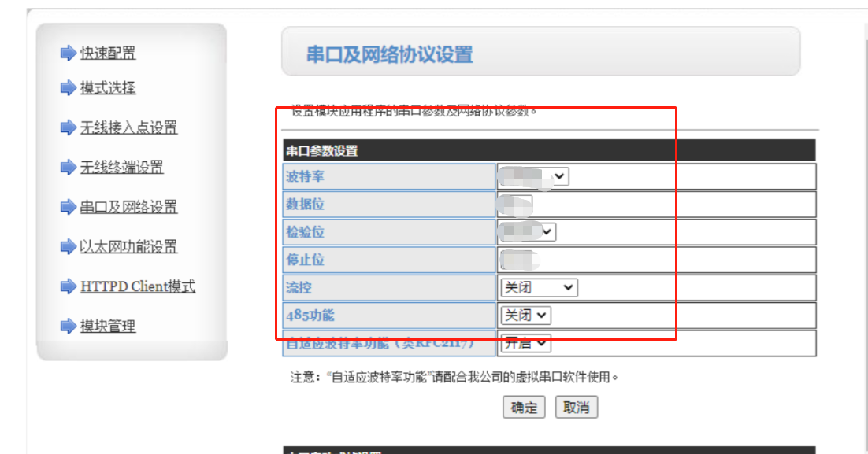Go to 无线接入点设置 page

tap(128, 127)
